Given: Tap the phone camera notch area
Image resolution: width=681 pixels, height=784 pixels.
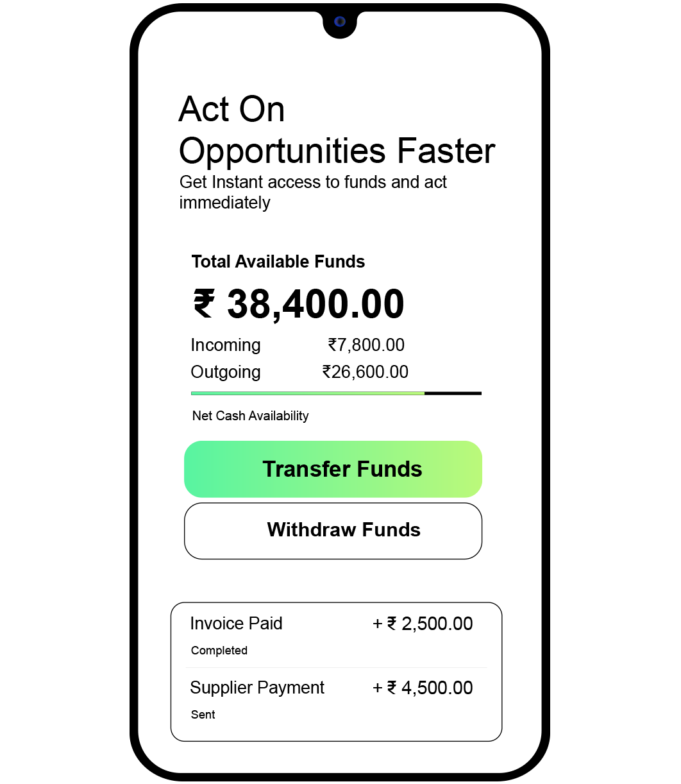Looking at the screenshot, I should click(x=339, y=21).
